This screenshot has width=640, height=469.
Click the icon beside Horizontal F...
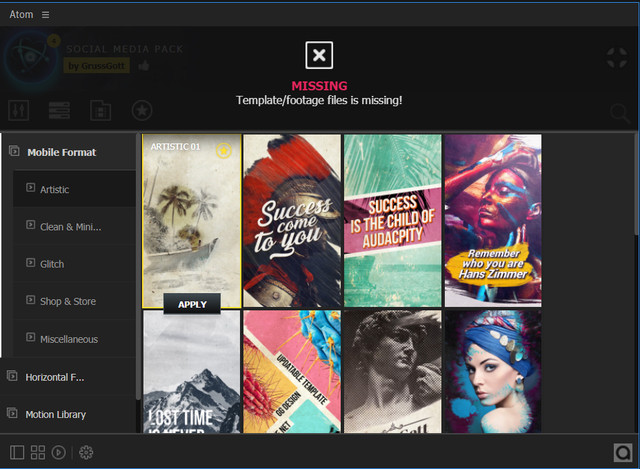tap(12, 376)
